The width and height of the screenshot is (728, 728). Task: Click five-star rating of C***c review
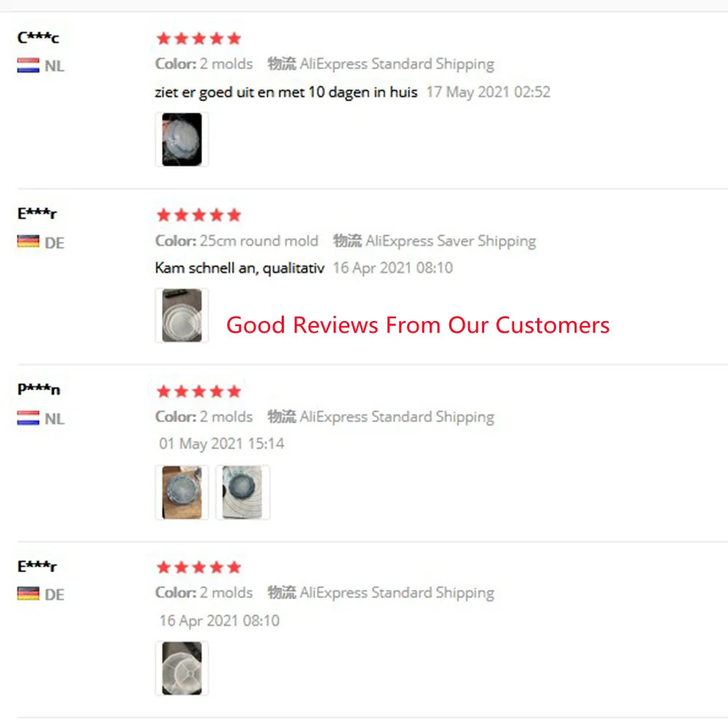[199, 39]
